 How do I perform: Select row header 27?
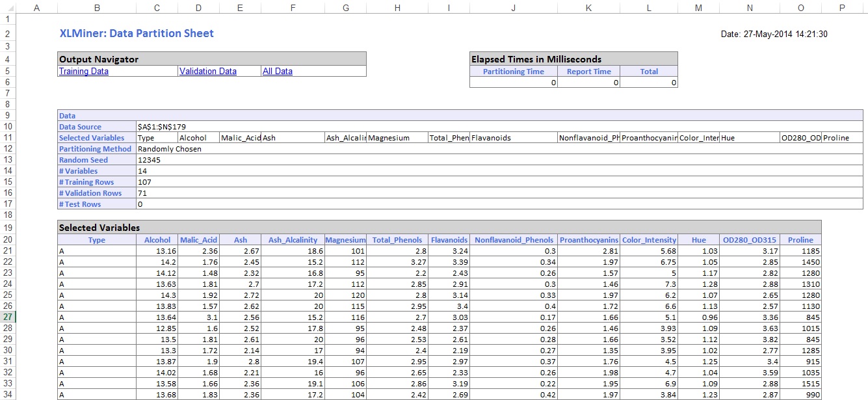[8, 317]
